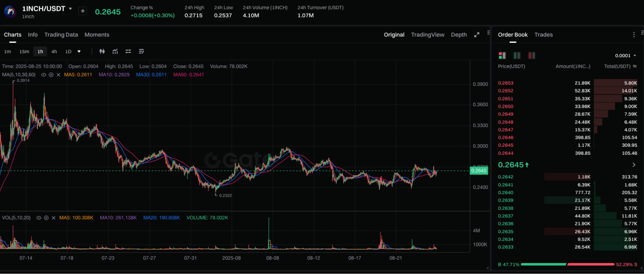The height and width of the screenshot is (274, 644).
Task: Show the Depth chart
Action: 458,35
